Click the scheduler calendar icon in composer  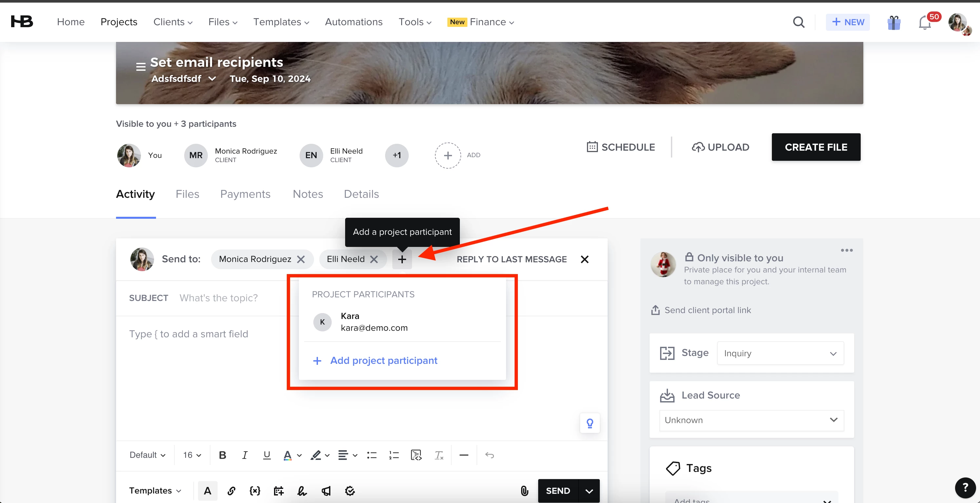click(278, 491)
